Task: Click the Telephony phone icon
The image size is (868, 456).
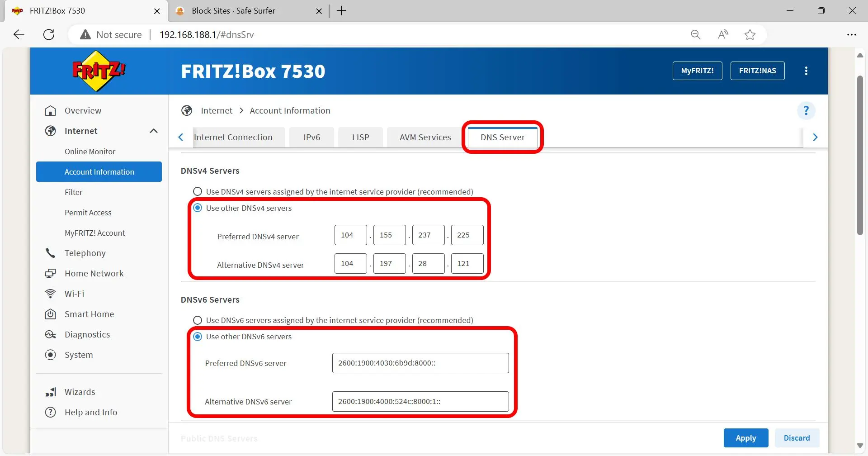Action: coord(51,253)
